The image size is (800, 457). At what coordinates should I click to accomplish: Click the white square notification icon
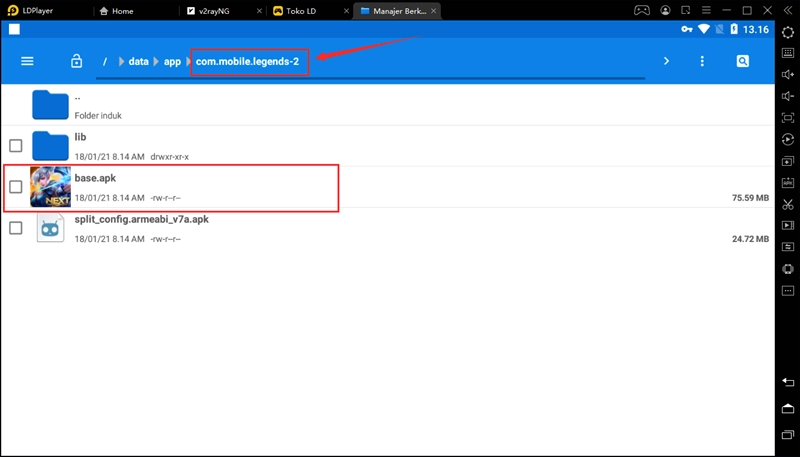pyautogui.click(x=14, y=30)
